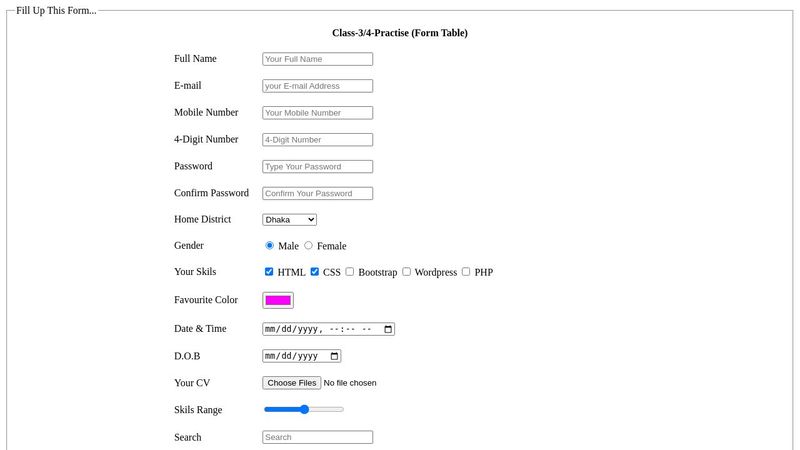Image resolution: width=800 pixels, height=450 pixels.
Task: Check the PHP skill checkbox
Action: tap(466, 272)
